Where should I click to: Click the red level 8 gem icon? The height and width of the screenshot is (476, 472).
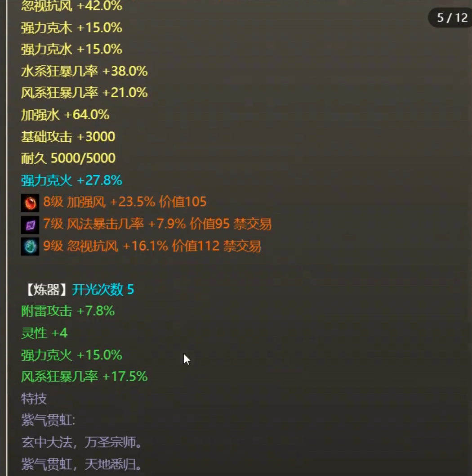30,203
